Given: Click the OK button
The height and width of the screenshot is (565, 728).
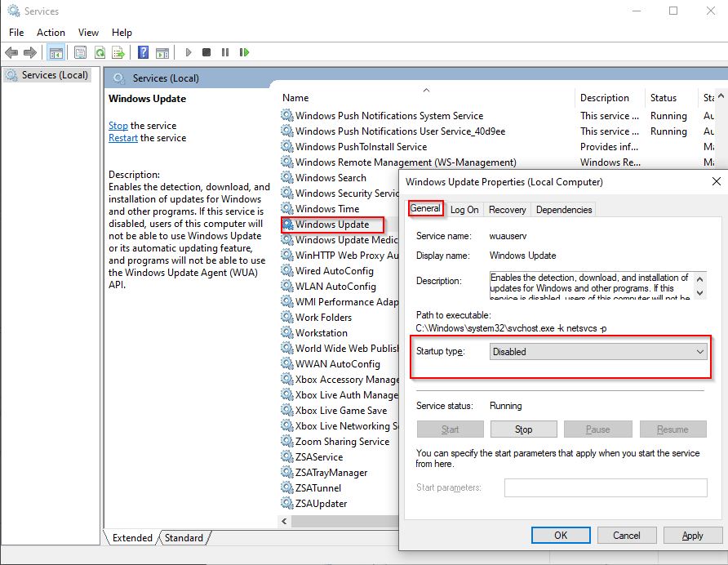Looking at the screenshot, I should click(x=561, y=536).
